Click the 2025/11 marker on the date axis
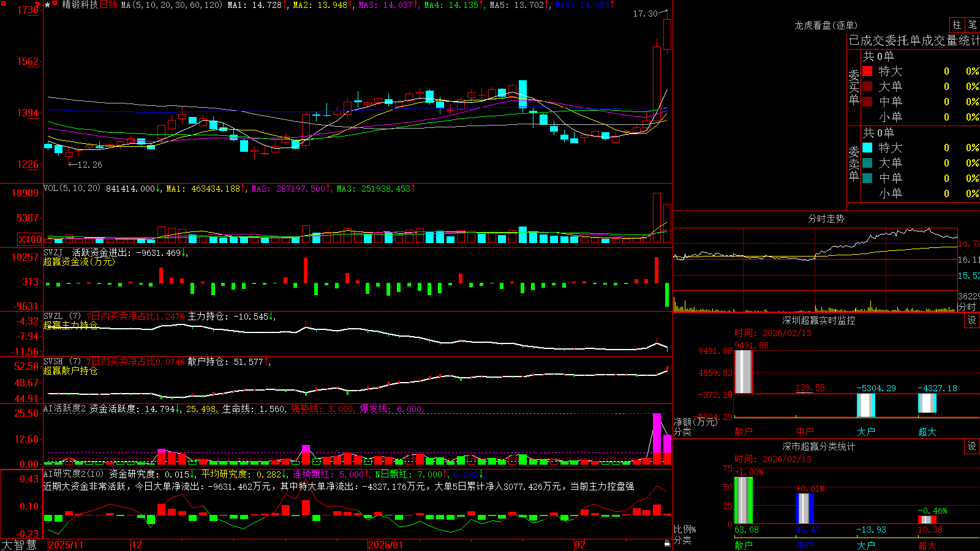The height and width of the screenshot is (551, 980). 66,545
